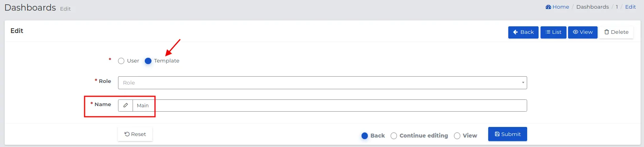Click the trash icon on Delete button
This screenshot has width=644, height=147.
(x=607, y=32)
